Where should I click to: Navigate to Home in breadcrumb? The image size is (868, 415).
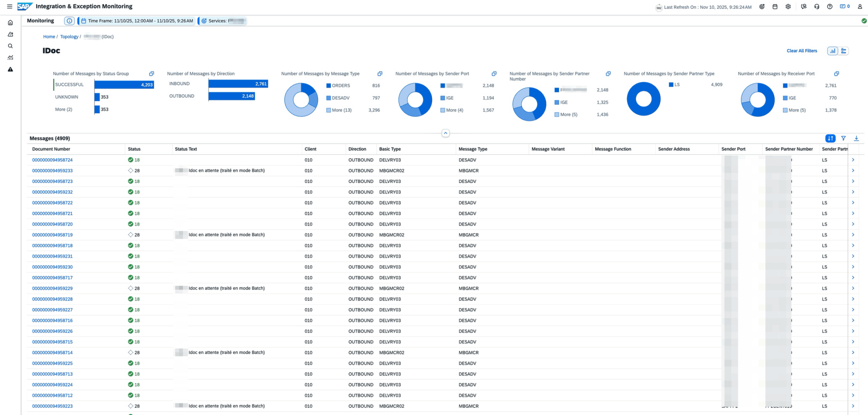coord(49,37)
